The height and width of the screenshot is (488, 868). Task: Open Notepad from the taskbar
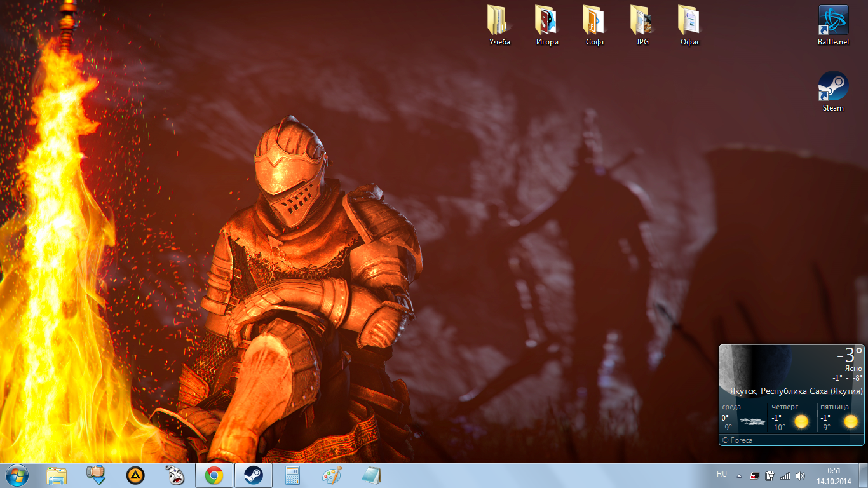point(372,475)
